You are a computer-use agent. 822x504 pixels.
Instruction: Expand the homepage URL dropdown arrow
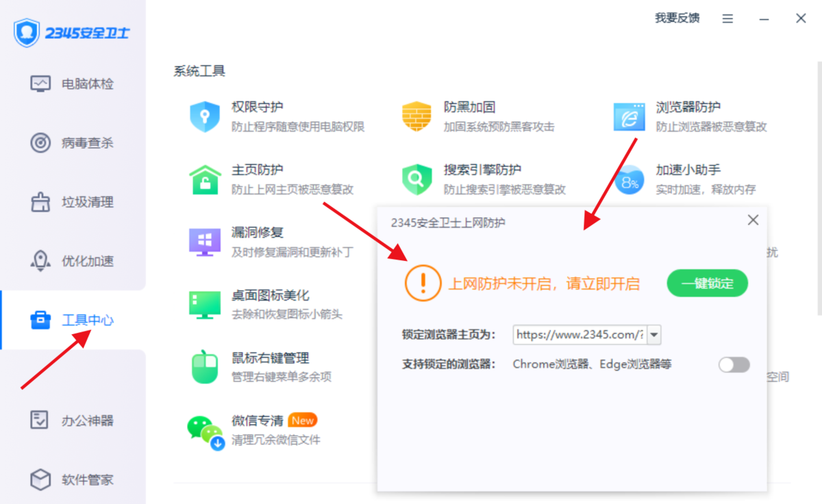coord(654,335)
